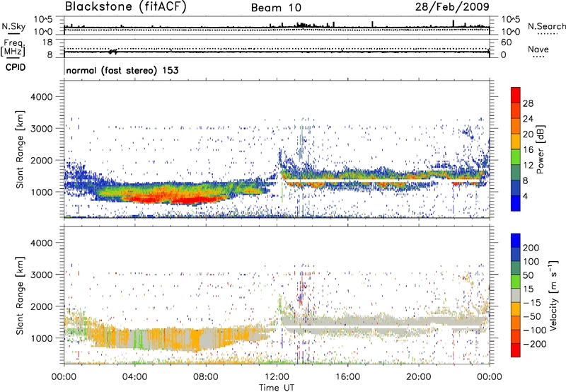Click the 24 value on Power colorbar
Screen dimensions: 566x392
pos(528,119)
